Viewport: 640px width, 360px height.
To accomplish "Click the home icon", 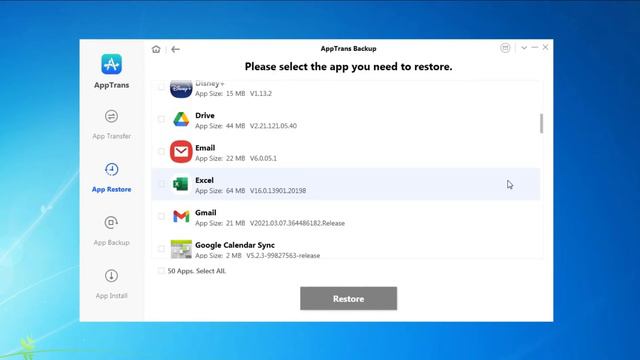I will pos(156,49).
